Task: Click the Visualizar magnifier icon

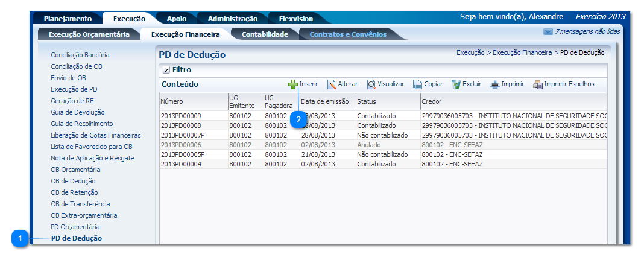Action: (371, 84)
